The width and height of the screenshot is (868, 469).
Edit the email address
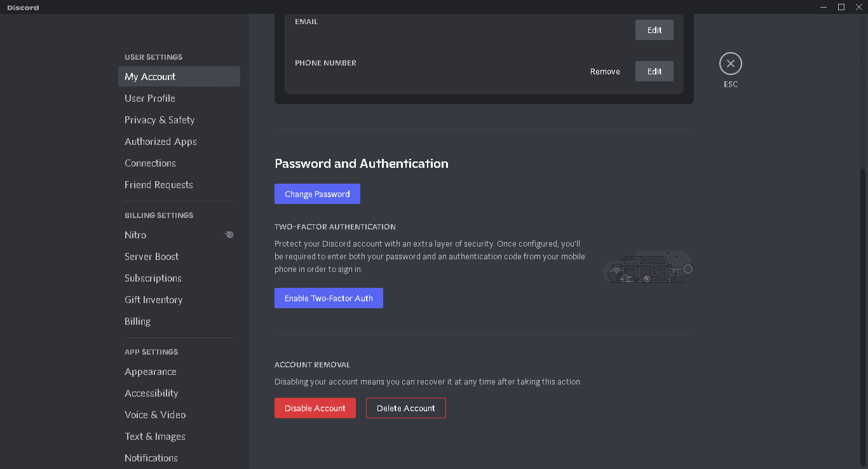click(654, 30)
